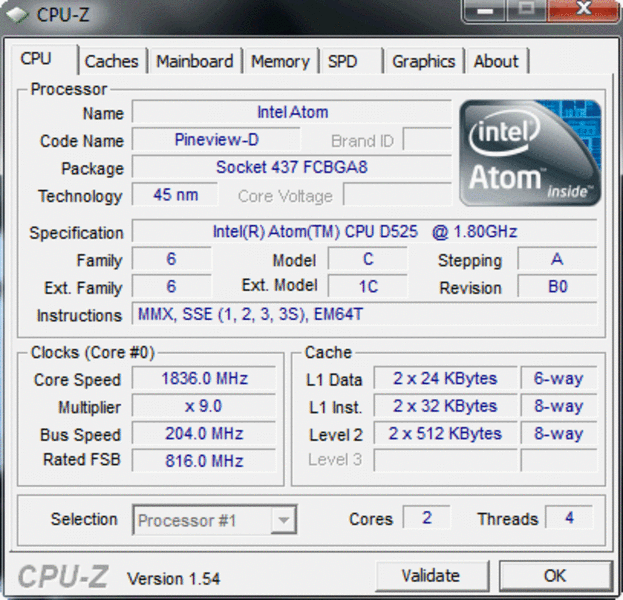623x600 pixels.
Task: Open the Mainboard tab
Action: pos(195,62)
